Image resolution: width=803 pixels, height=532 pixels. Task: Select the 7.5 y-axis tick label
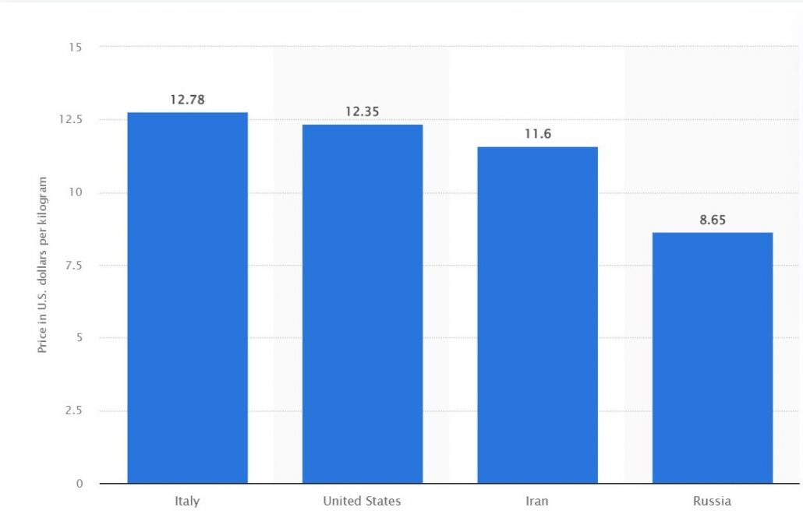coord(73,266)
